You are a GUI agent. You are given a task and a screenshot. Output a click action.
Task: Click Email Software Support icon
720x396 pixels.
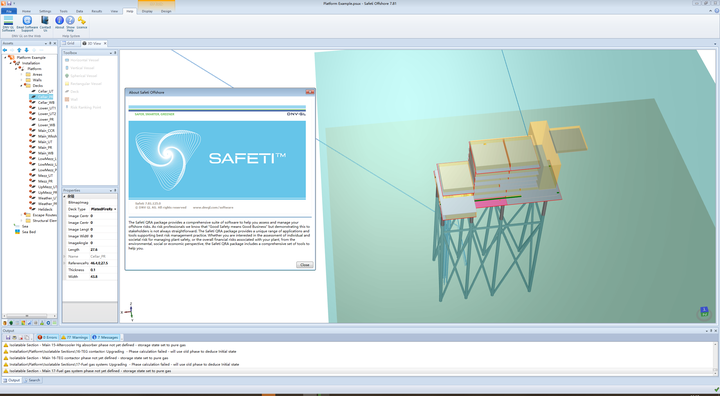click(27, 20)
